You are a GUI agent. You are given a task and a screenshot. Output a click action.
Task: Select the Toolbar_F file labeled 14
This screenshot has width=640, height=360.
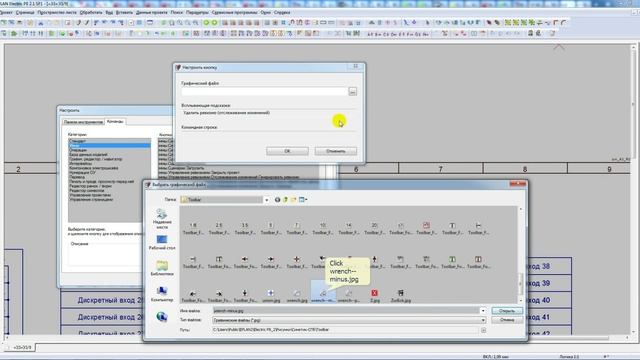[x=349, y=229]
